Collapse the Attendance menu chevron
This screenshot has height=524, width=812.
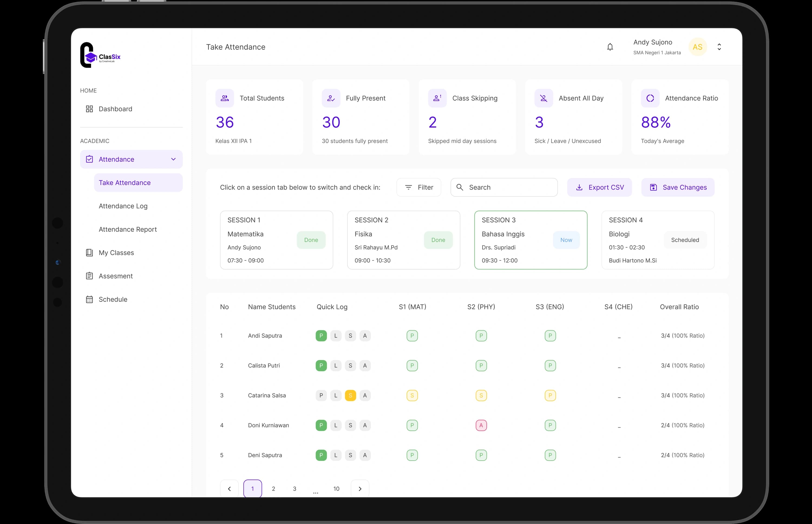pyautogui.click(x=173, y=159)
